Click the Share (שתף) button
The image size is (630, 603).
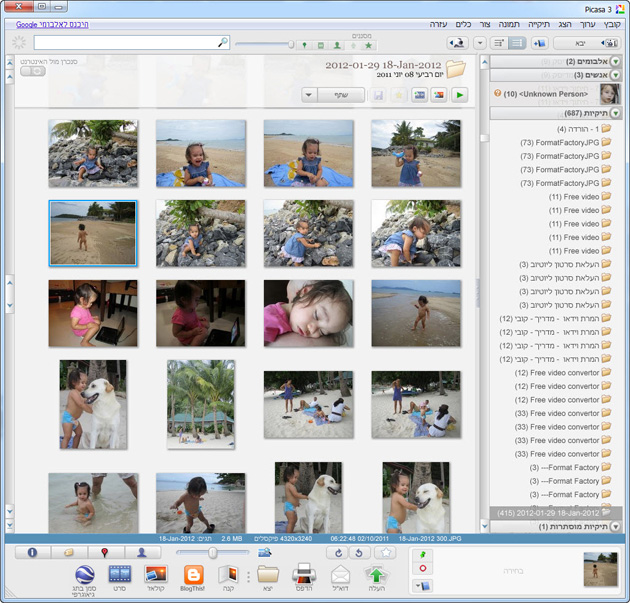[341, 95]
